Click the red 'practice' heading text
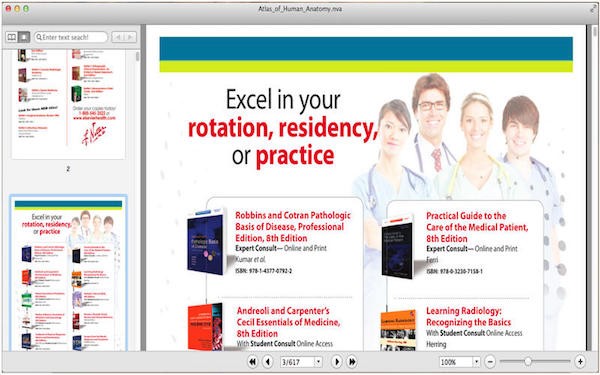This screenshot has width=600, height=375. (x=295, y=156)
